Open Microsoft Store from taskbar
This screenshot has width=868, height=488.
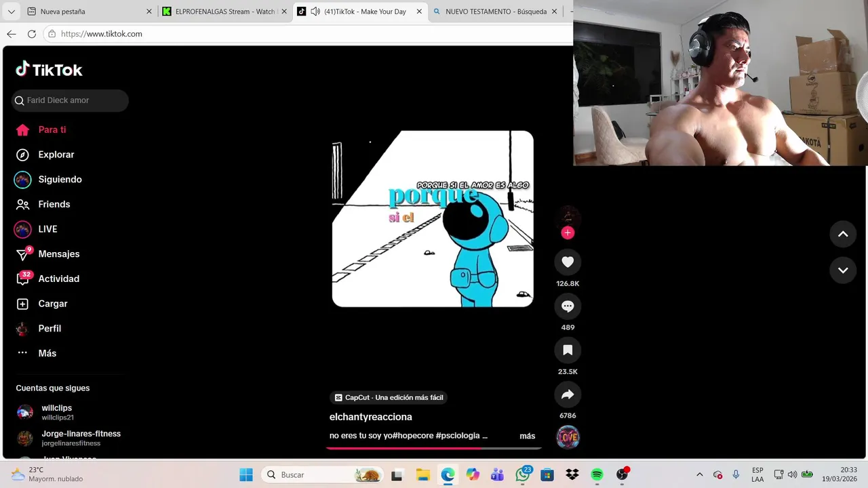coord(547,474)
